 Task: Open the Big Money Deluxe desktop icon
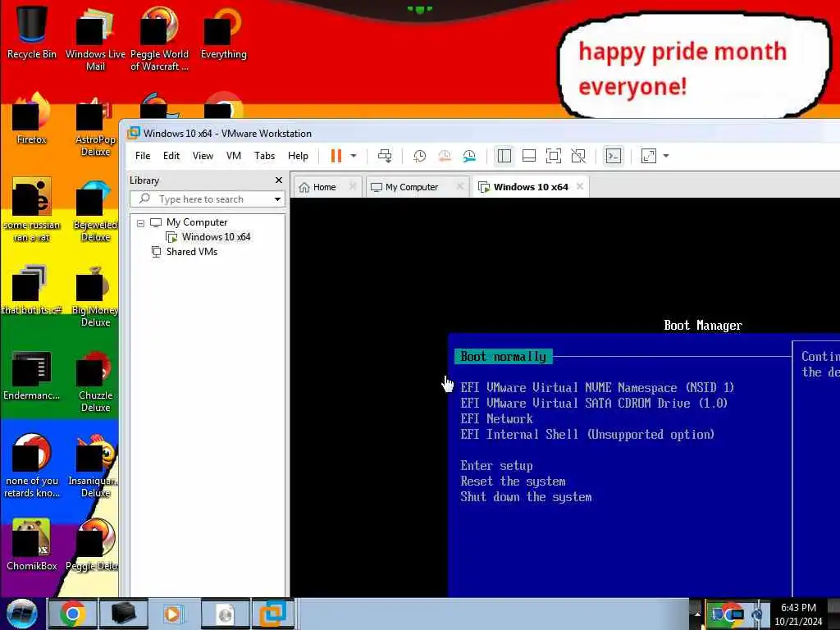tap(95, 295)
